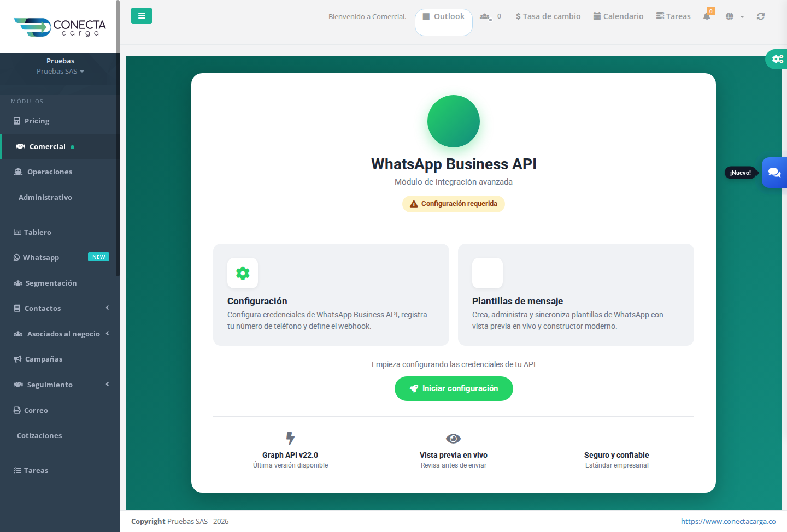
Task: Click the eye icon for Vista previa
Action: pos(454,439)
